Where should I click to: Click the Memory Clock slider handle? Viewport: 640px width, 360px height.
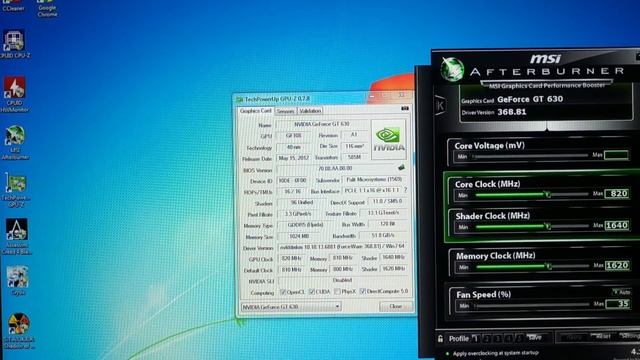(549, 266)
